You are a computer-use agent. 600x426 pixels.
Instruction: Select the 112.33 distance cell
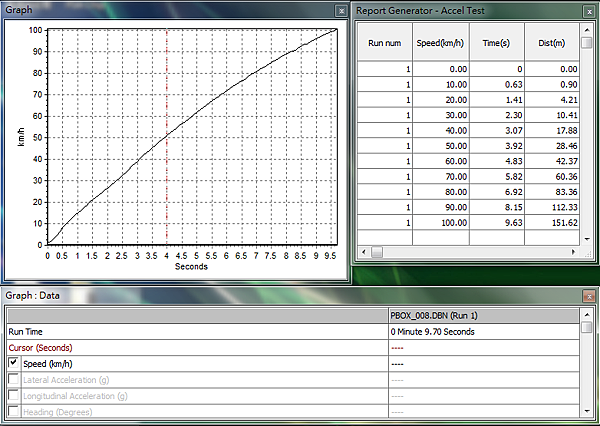click(552, 207)
